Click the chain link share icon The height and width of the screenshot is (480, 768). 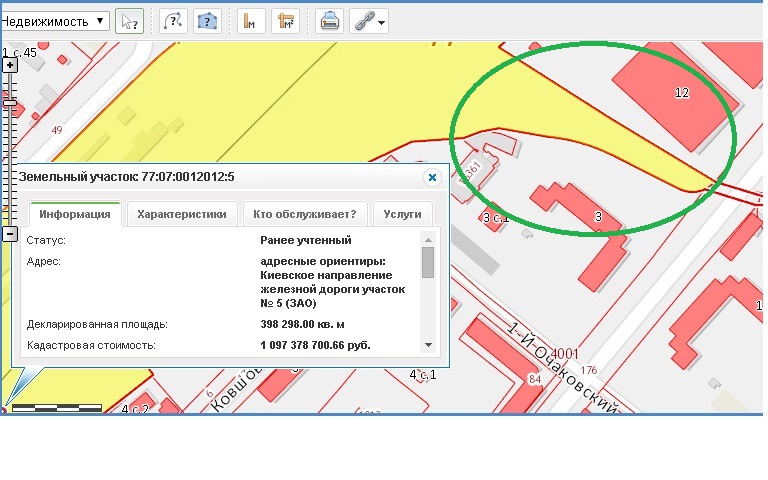point(363,21)
